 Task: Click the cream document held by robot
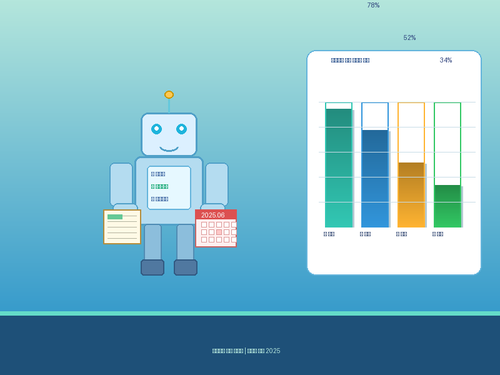pos(122,227)
